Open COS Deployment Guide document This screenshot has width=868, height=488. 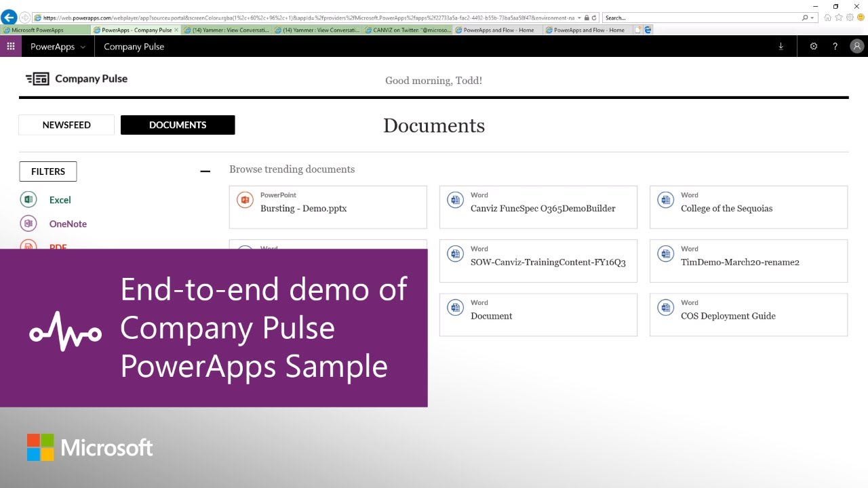coord(749,314)
